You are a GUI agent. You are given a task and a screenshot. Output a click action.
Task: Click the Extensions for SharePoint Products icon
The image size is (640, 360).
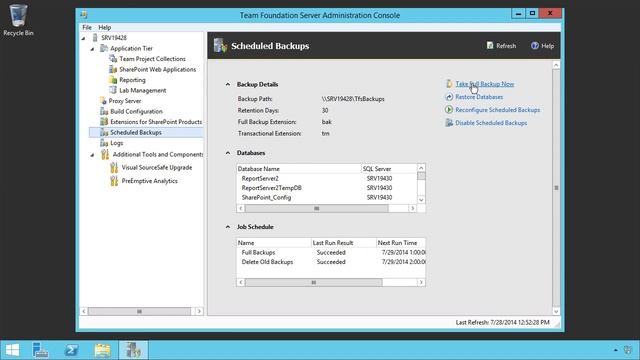click(x=104, y=122)
